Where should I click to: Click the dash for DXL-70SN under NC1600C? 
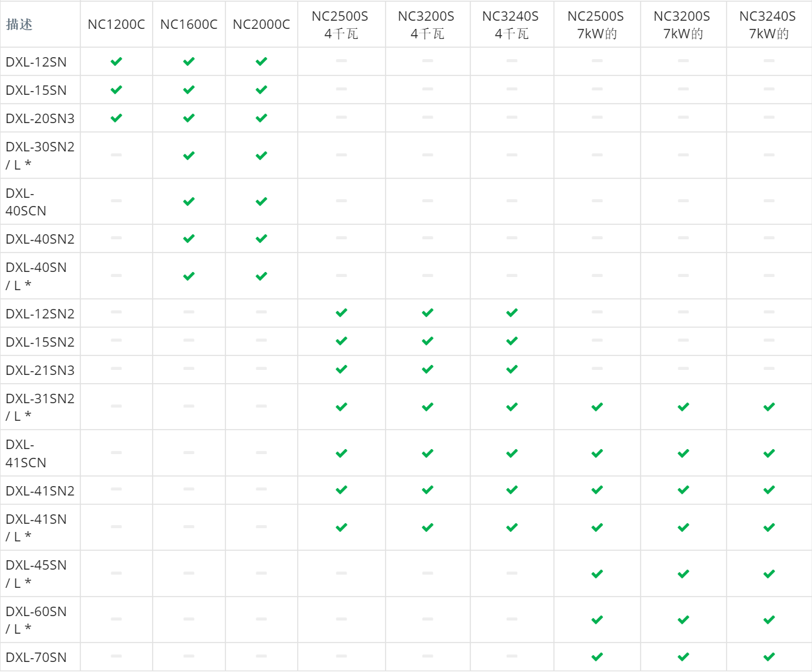point(189,656)
